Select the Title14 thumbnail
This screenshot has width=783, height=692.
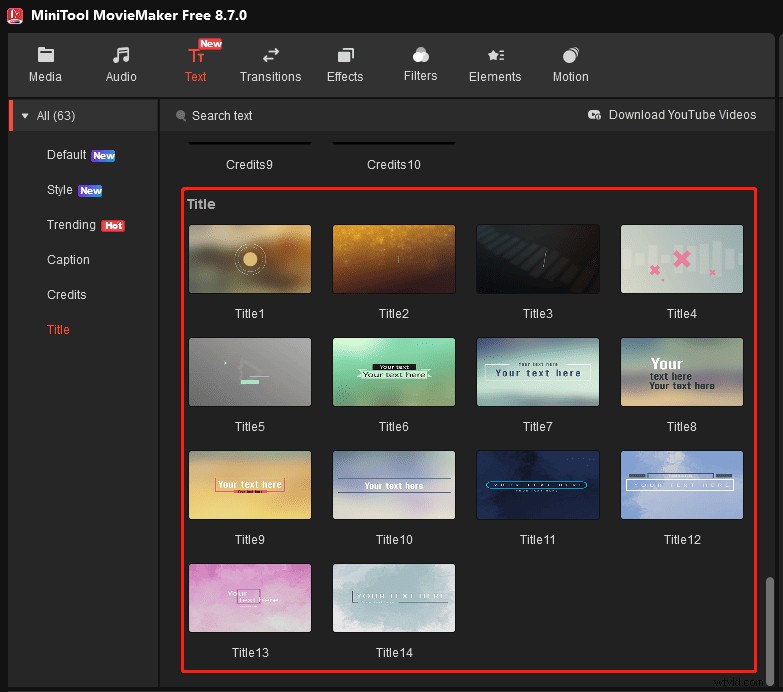pos(393,598)
